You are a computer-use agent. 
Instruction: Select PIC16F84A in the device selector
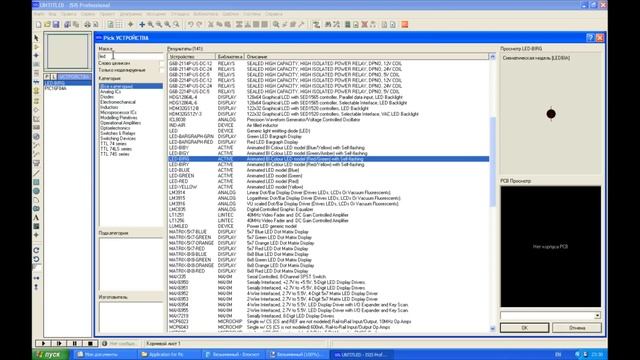tap(56, 88)
